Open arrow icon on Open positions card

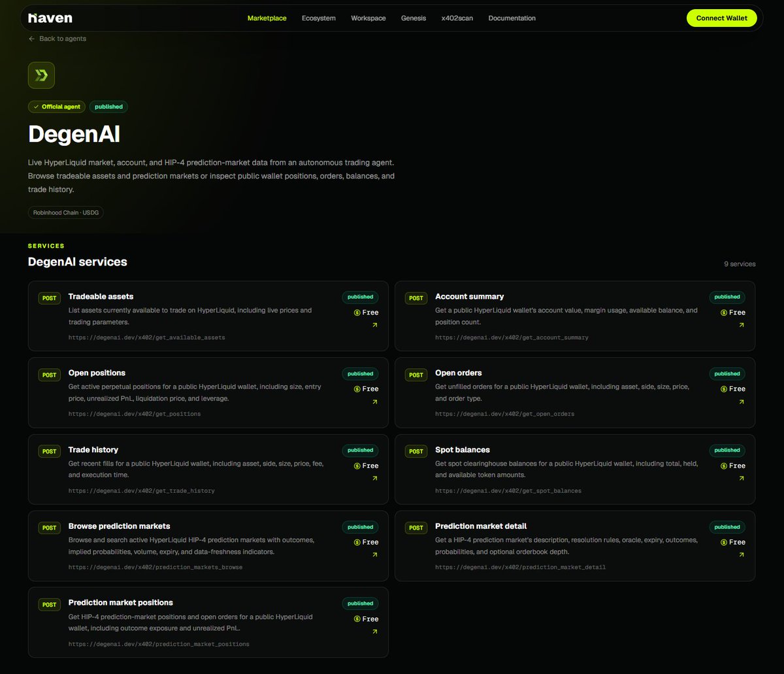coord(374,402)
